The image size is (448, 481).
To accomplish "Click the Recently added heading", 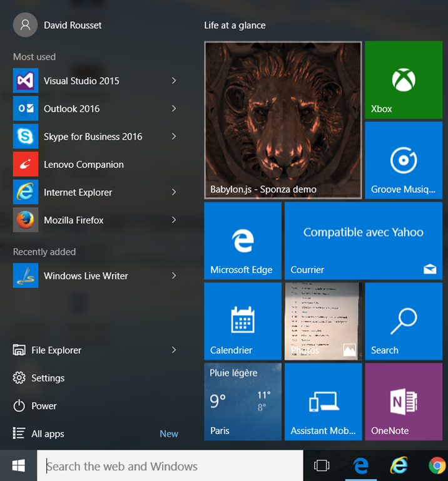I will point(44,252).
